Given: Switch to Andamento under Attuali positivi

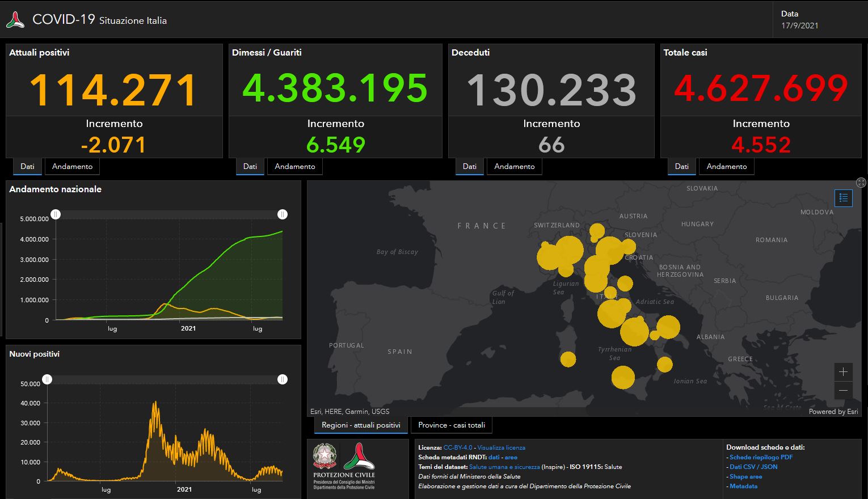Looking at the screenshot, I should [x=72, y=167].
